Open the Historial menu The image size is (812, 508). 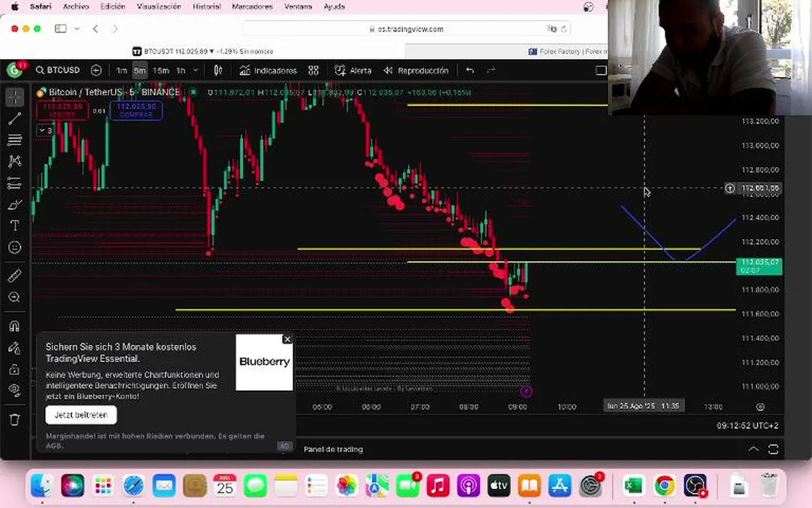[x=207, y=7]
